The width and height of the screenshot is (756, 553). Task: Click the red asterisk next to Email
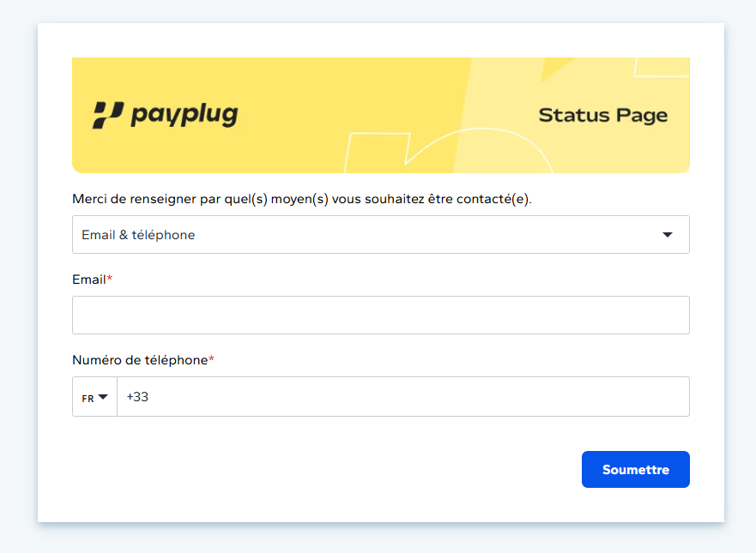click(110, 279)
